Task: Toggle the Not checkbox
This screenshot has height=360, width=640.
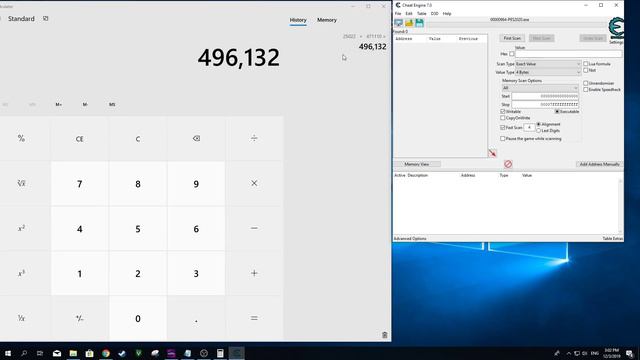Action: 586,70
